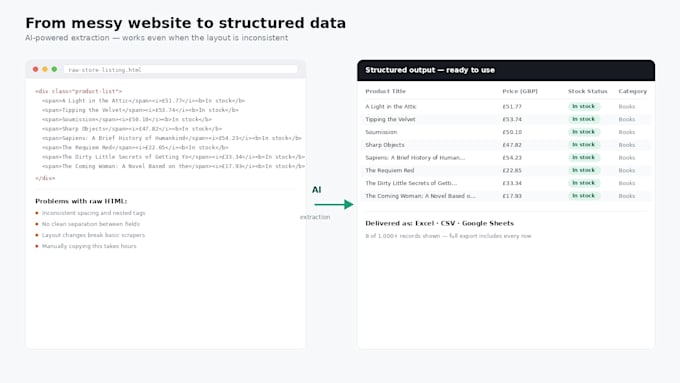Click the 'AI' label above the arrow
Image resolution: width=680 pixels, height=383 pixels.
317,190
